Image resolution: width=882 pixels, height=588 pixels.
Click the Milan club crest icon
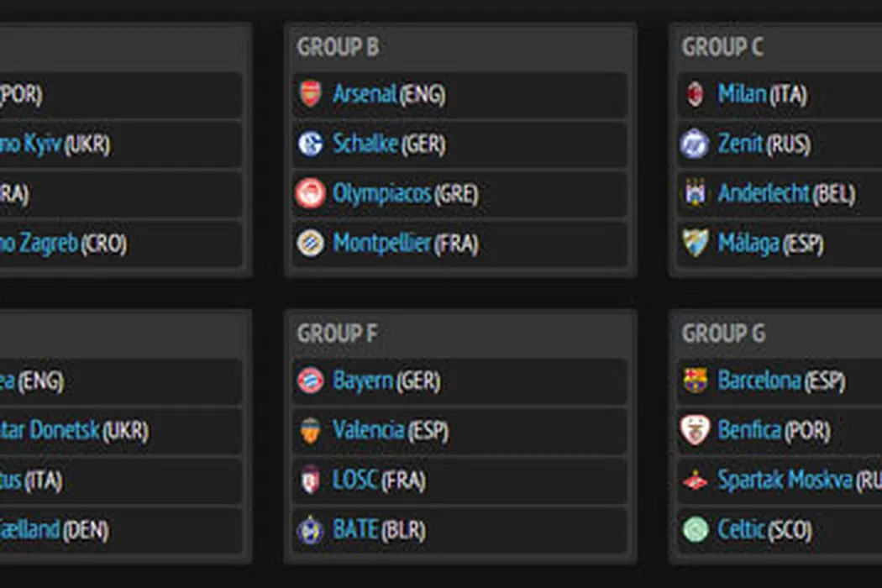click(695, 94)
